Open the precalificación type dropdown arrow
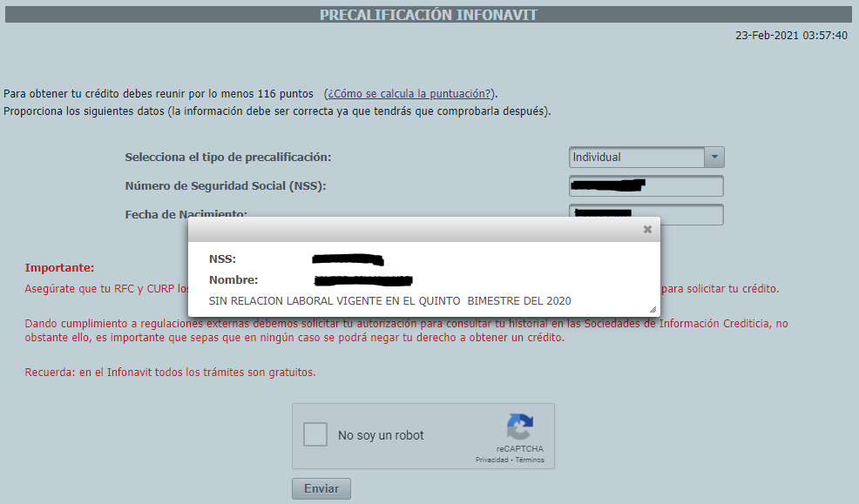This screenshot has height=504, width=859. click(x=714, y=157)
